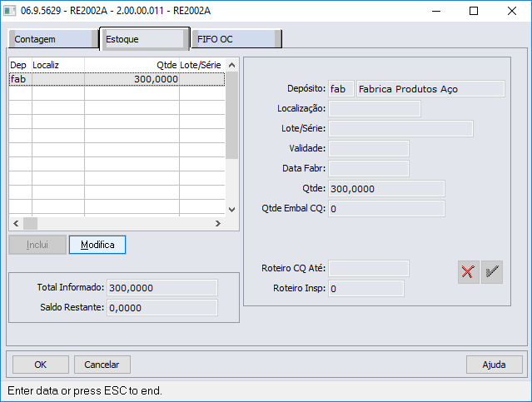Click the grid's left scroll arrow
The image size is (532, 402).
tap(16, 223)
